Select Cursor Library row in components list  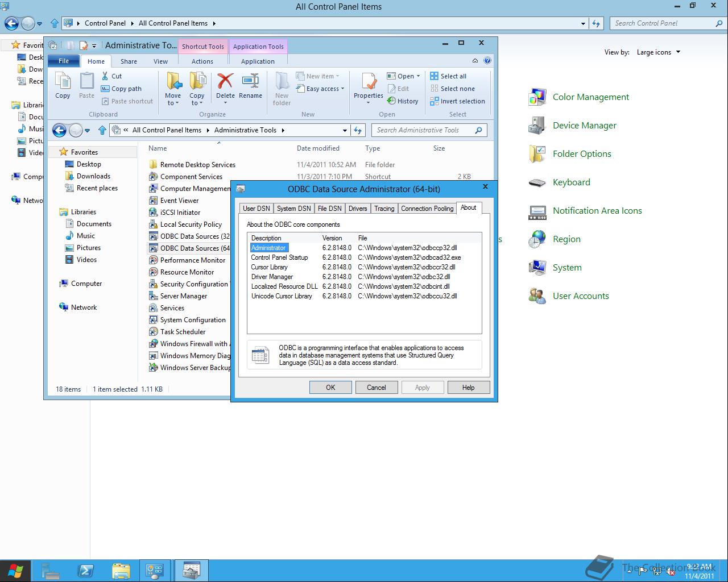click(x=365, y=267)
